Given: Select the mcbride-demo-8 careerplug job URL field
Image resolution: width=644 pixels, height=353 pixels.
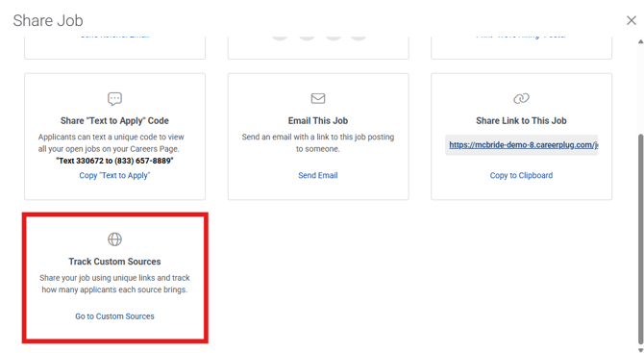Looking at the screenshot, I should point(522,145).
